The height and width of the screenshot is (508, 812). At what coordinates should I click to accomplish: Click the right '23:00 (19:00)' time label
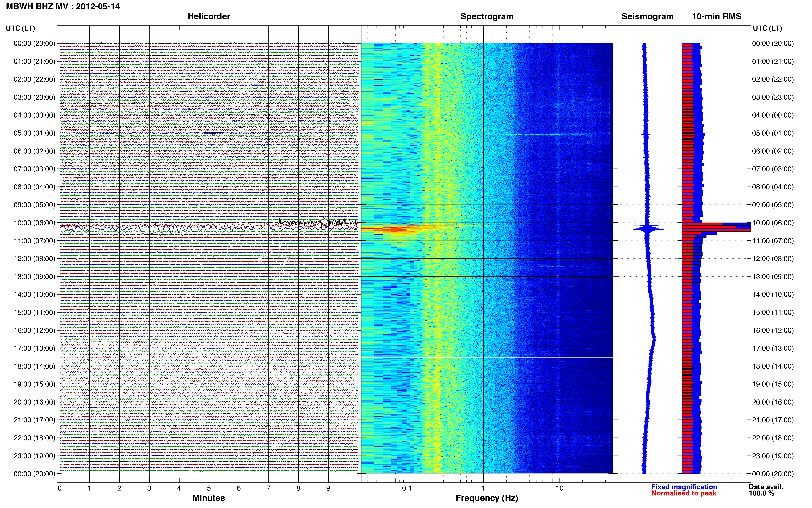point(773,456)
